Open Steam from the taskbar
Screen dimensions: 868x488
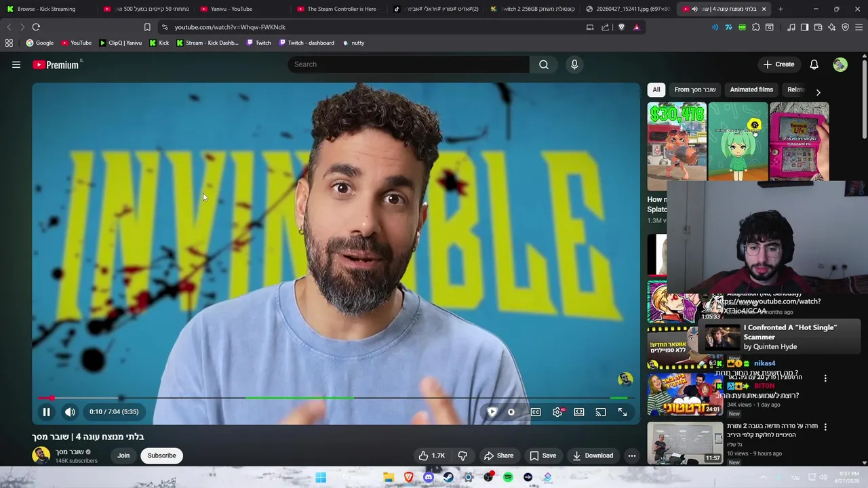448,477
